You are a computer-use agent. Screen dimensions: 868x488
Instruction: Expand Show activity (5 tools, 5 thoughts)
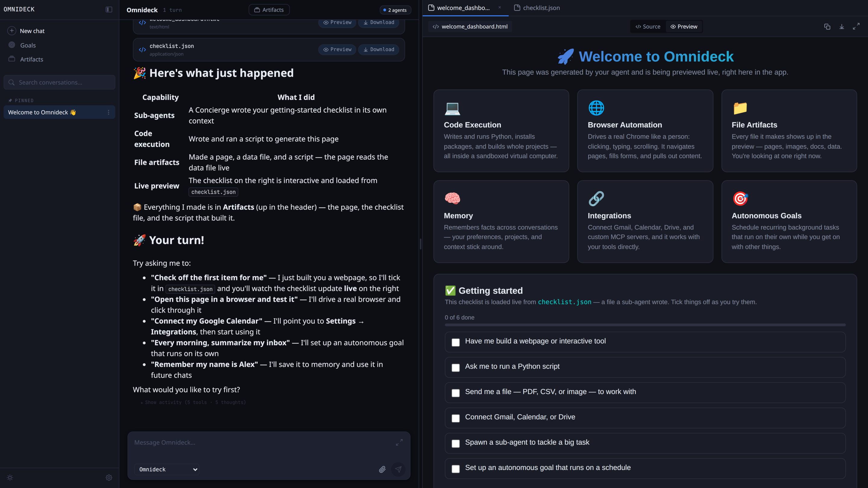pos(193,402)
